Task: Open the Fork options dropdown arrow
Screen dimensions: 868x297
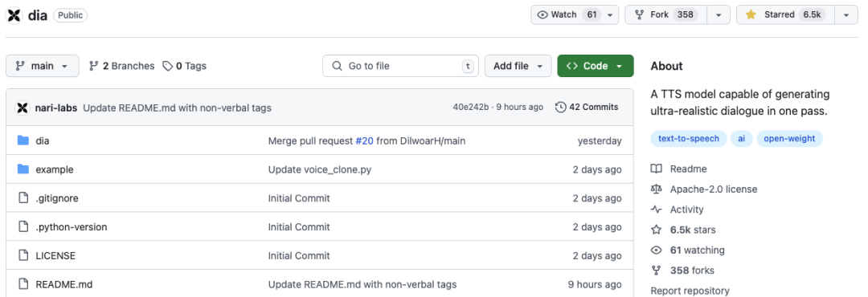Action: pyautogui.click(x=719, y=15)
